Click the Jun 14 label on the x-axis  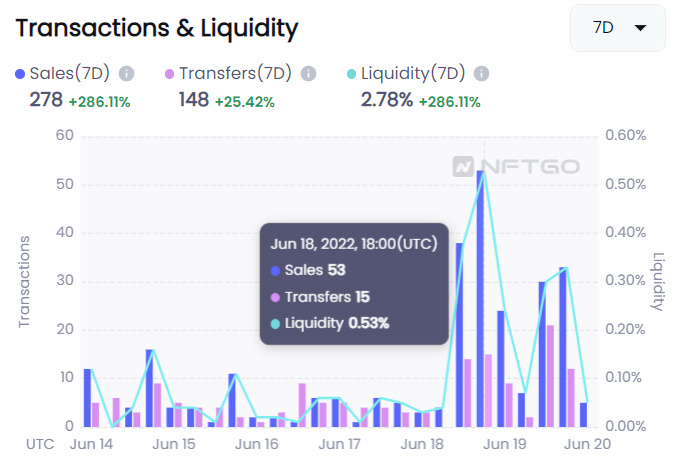pyautogui.click(x=91, y=444)
